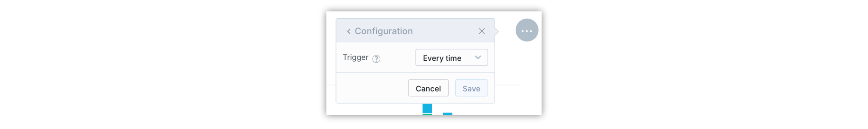Select the tall blue chart bar

pos(427,108)
